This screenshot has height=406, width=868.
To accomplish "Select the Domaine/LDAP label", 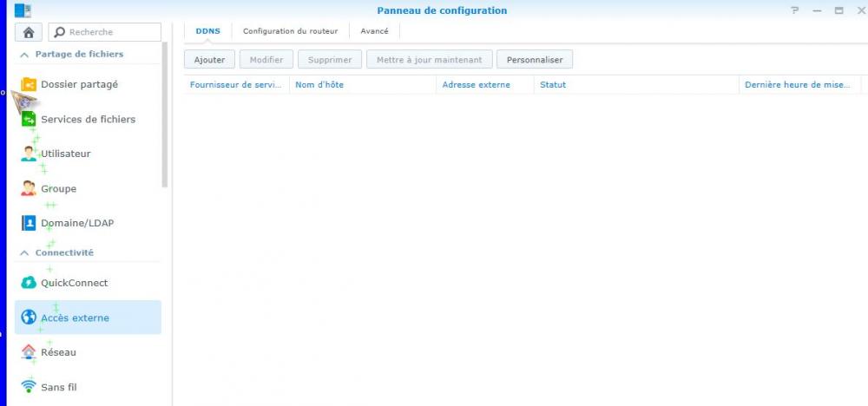I will pos(77,223).
